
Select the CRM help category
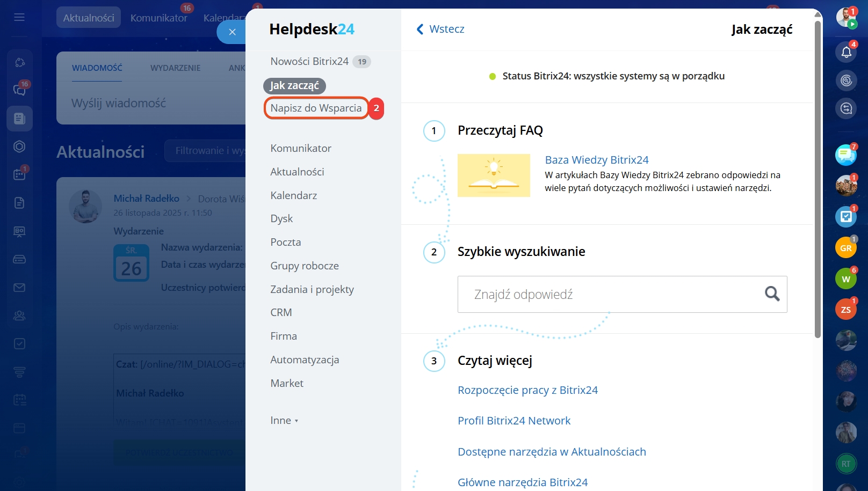[x=281, y=312]
